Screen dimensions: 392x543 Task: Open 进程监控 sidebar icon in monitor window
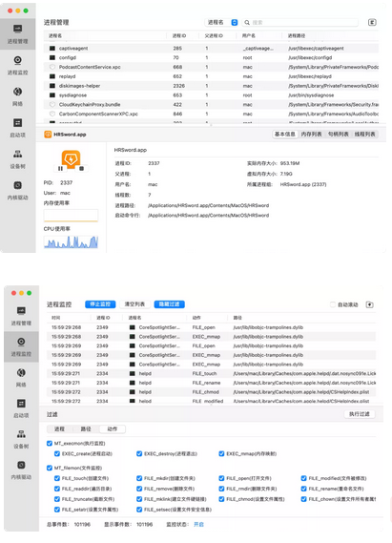point(21,342)
